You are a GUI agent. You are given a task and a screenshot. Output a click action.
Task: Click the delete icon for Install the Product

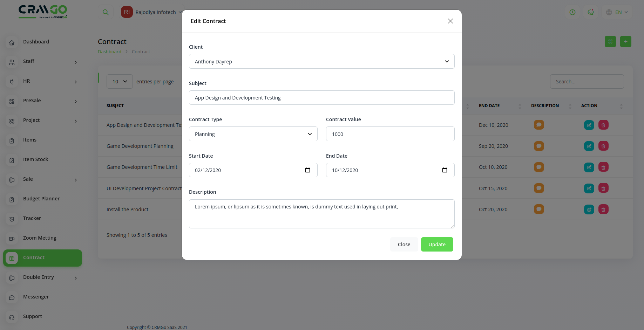point(603,209)
